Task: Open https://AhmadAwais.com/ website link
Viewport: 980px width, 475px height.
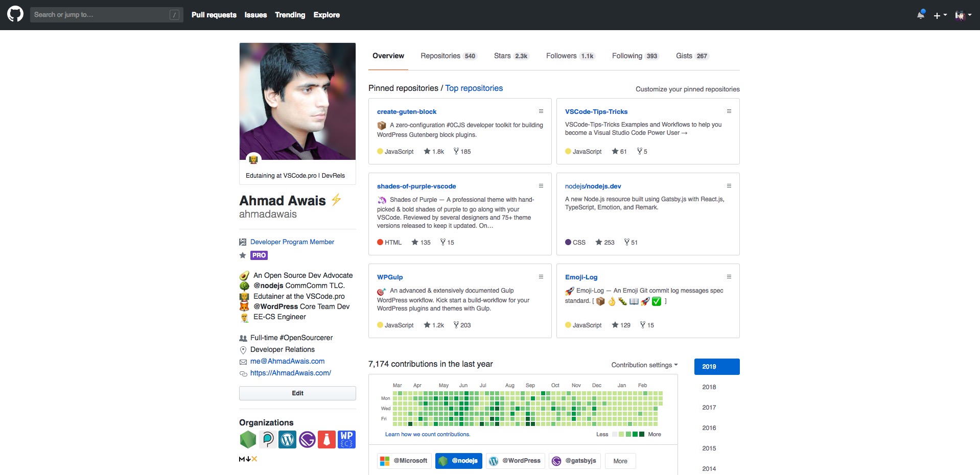Action: [291, 373]
